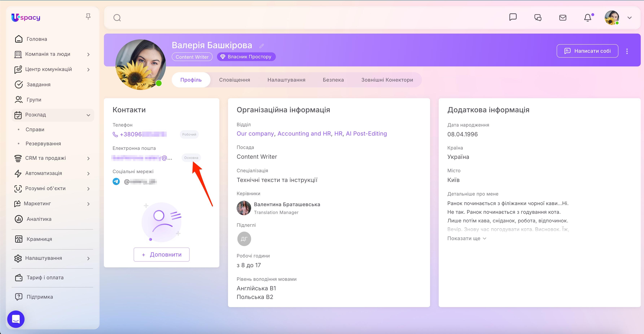Open the Accounting and HR department link

click(304, 134)
